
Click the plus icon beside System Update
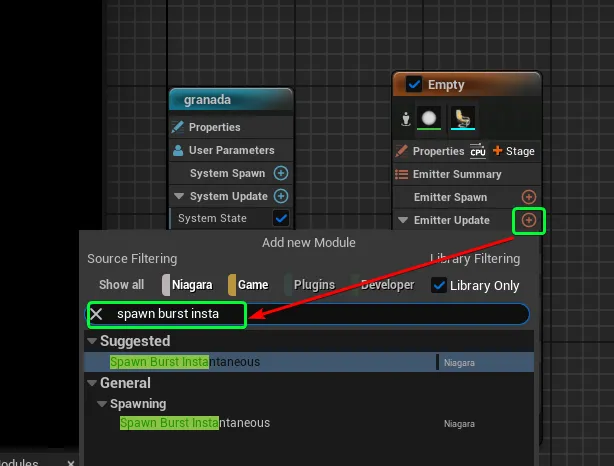coord(281,196)
